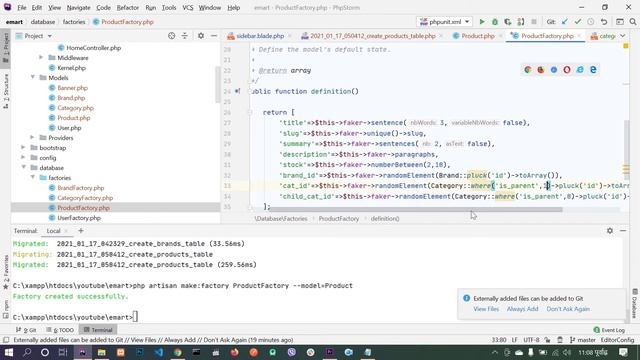Show Git history clock icon
This screenshot has width=640, height=360.
(591, 22)
